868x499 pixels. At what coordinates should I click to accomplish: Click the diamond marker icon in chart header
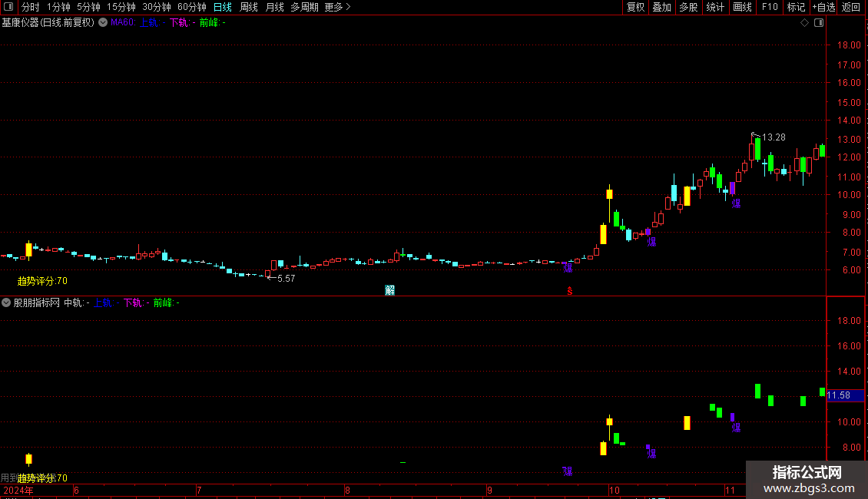(804, 23)
